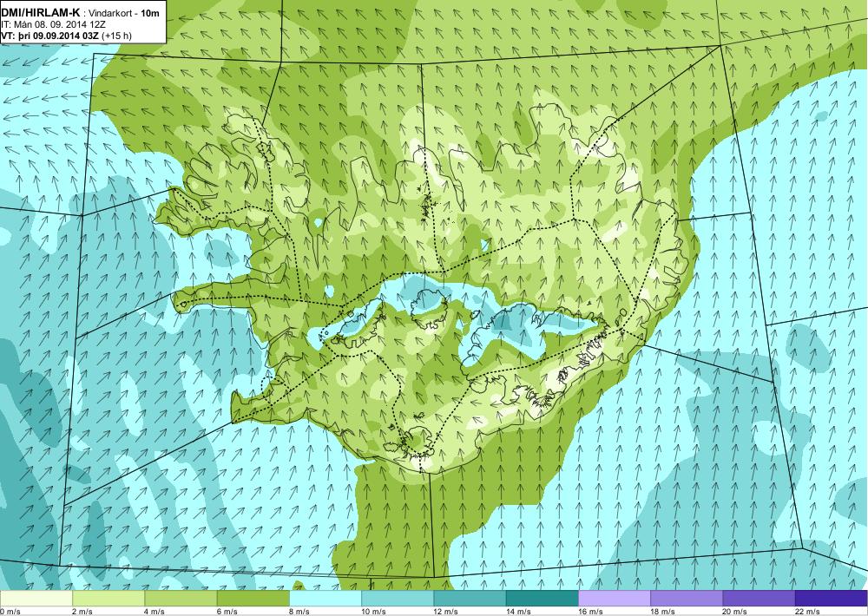Screen dimensions: 868x616
Task: Click the "IT: Mán 08. 09. 2014 12Z" line
Action: 54,24
